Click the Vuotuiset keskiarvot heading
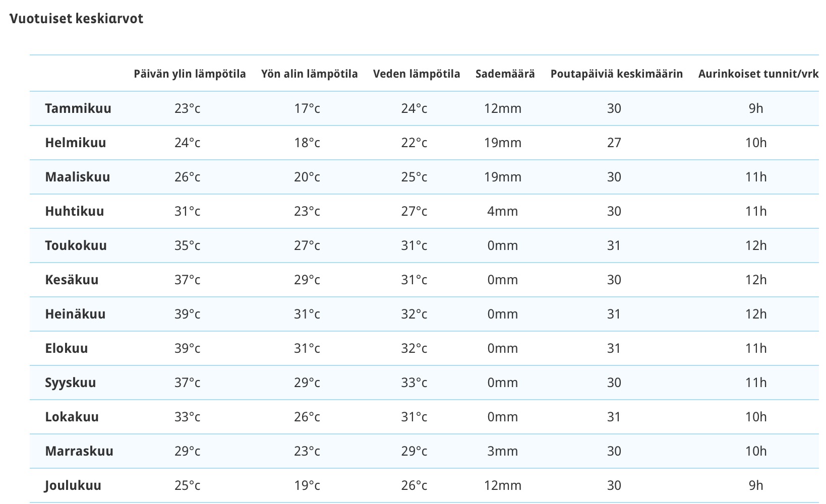This screenshot has width=826, height=504. click(x=77, y=19)
